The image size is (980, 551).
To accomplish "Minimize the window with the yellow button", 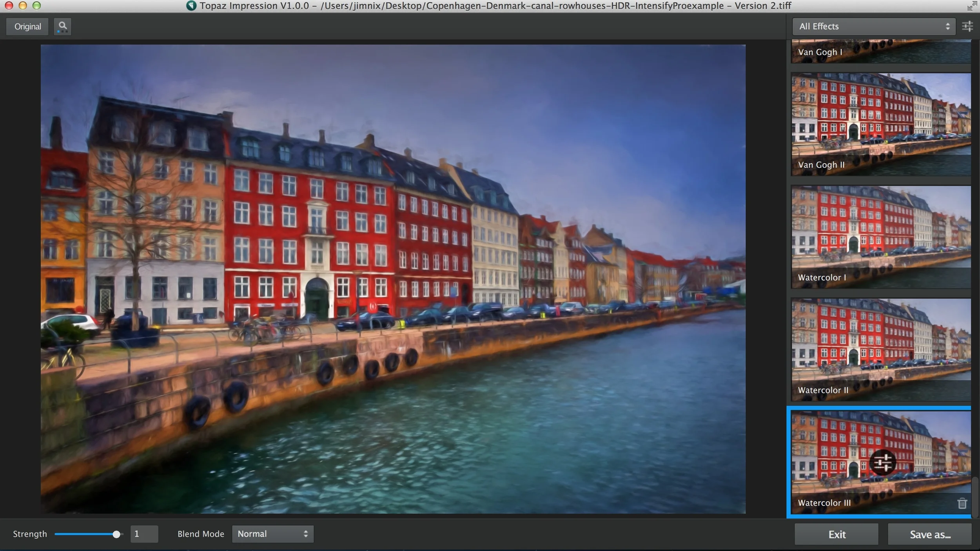I will click(23, 5).
